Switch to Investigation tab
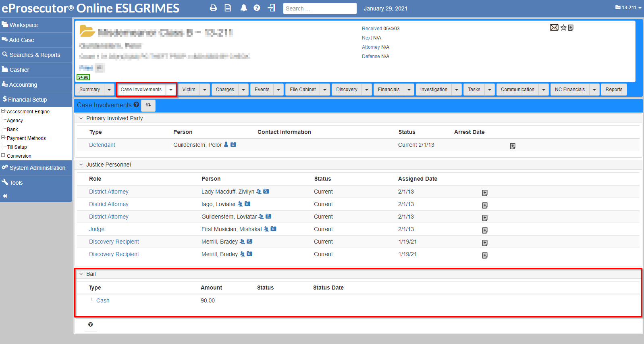This screenshot has height=344, width=644. (x=434, y=90)
